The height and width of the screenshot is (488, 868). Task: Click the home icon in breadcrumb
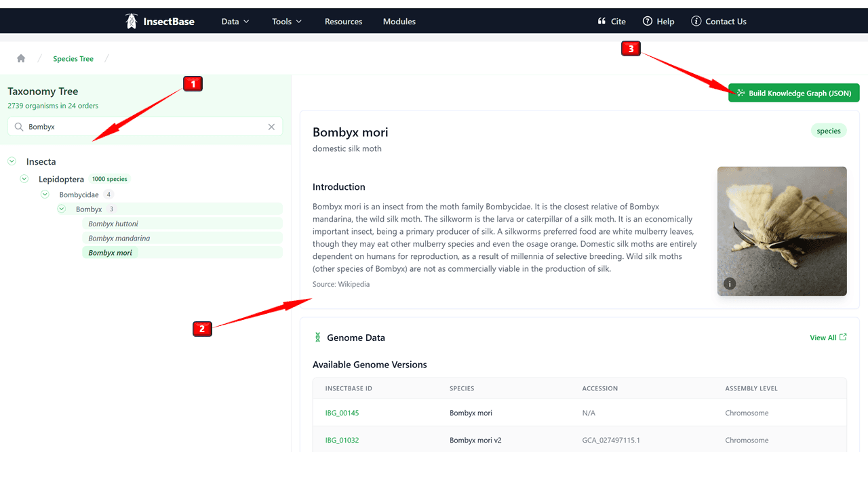coord(21,59)
